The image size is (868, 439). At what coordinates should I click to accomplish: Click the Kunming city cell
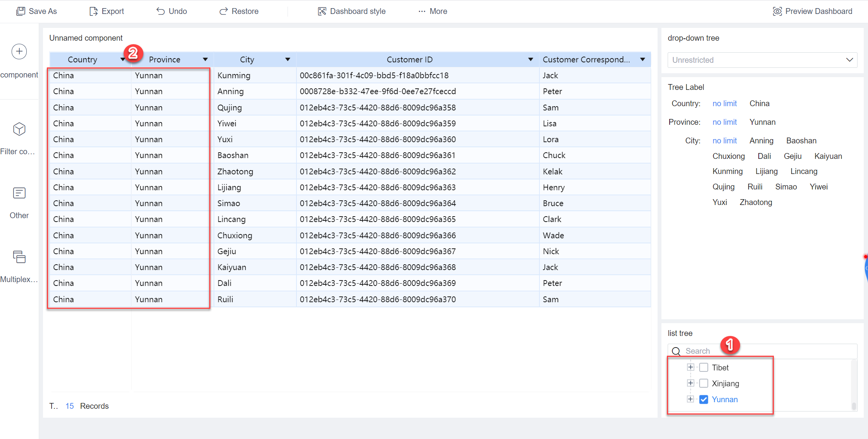[255, 76]
